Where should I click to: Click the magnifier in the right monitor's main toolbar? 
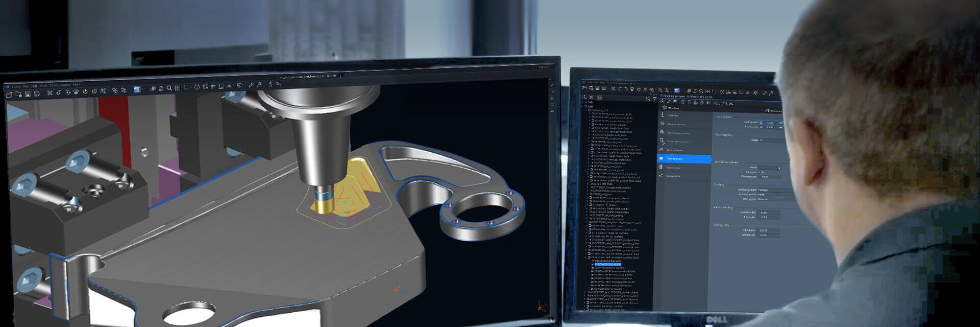pos(701,91)
